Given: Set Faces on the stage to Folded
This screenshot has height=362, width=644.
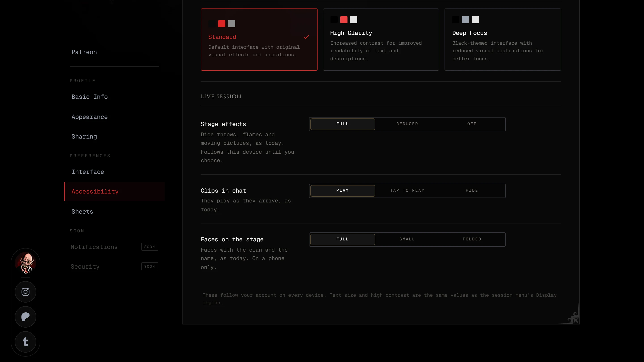Looking at the screenshot, I should tap(472, 239).
